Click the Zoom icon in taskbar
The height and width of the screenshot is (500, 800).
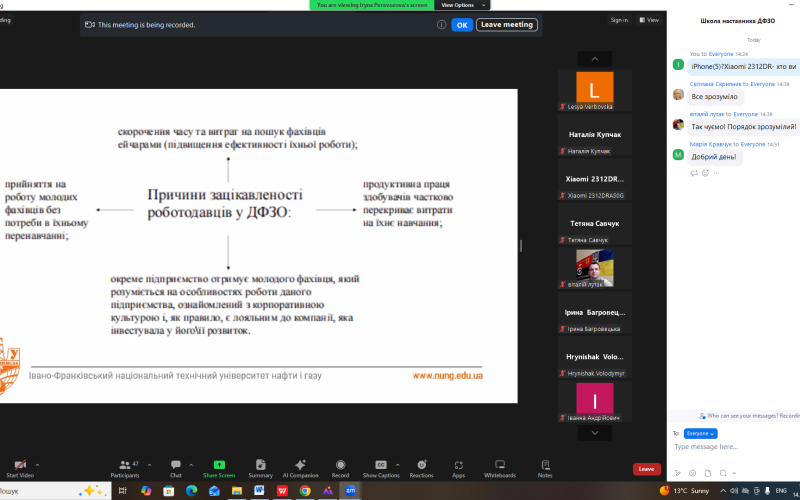[x=350, y=491]
